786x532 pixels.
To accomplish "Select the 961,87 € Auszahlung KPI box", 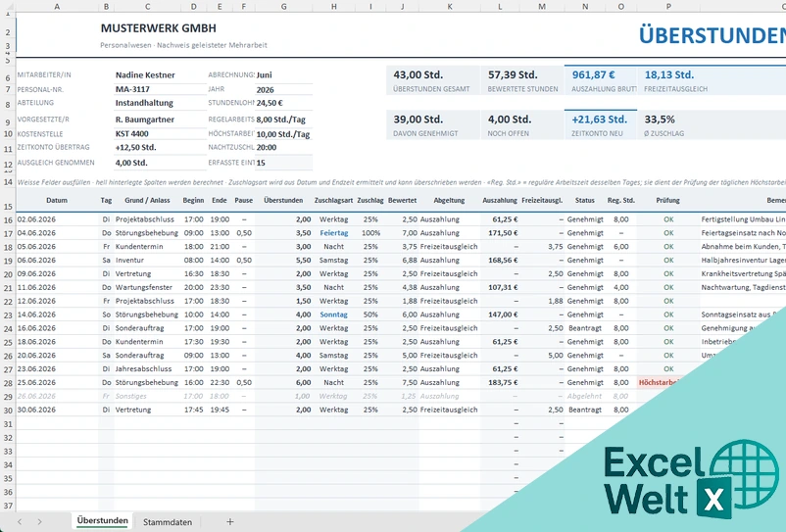I will click(601, 80).
